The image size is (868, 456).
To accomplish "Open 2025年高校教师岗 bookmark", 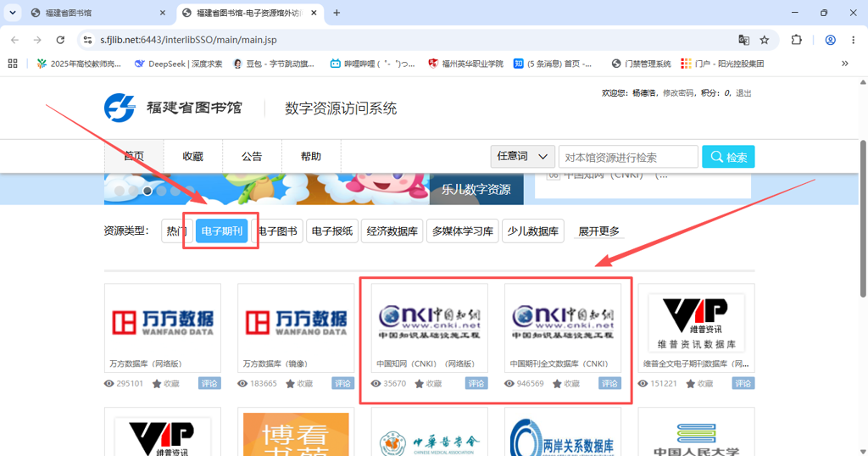I will pyautogui.click(x=79, y=64).
